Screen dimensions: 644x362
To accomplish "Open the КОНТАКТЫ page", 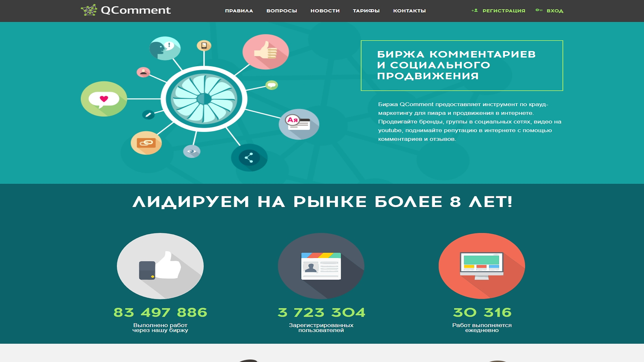I will click(x=409, y=11).
